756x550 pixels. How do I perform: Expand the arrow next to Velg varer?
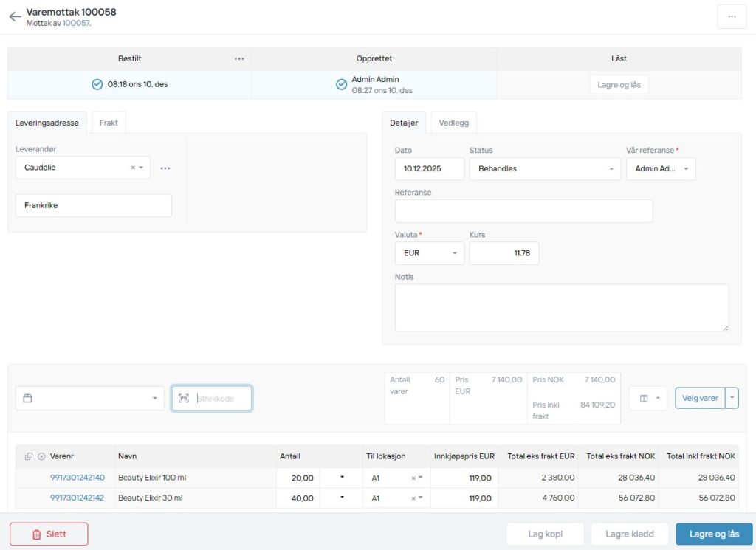point(732,398)
